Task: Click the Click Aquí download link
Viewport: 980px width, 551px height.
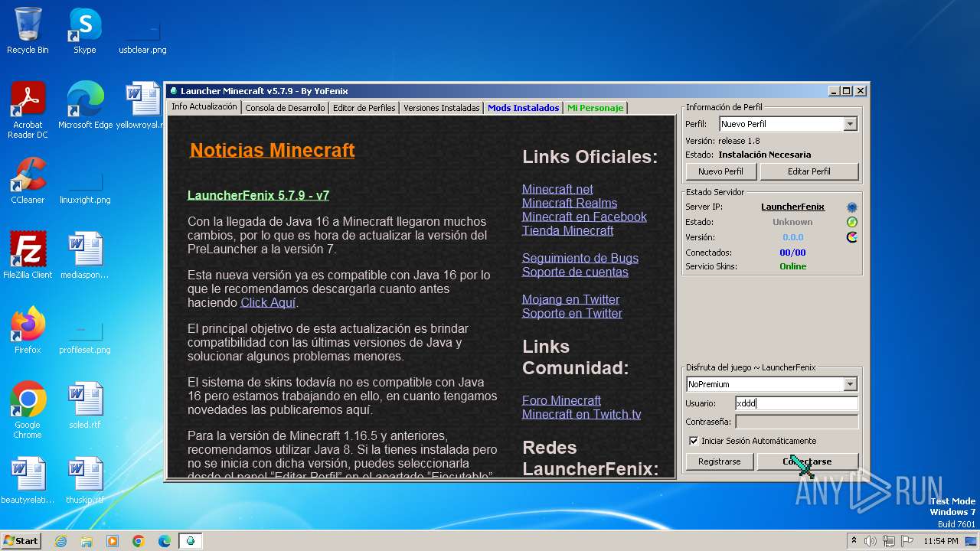Action: pyautogui.click(x=268, y=303)
